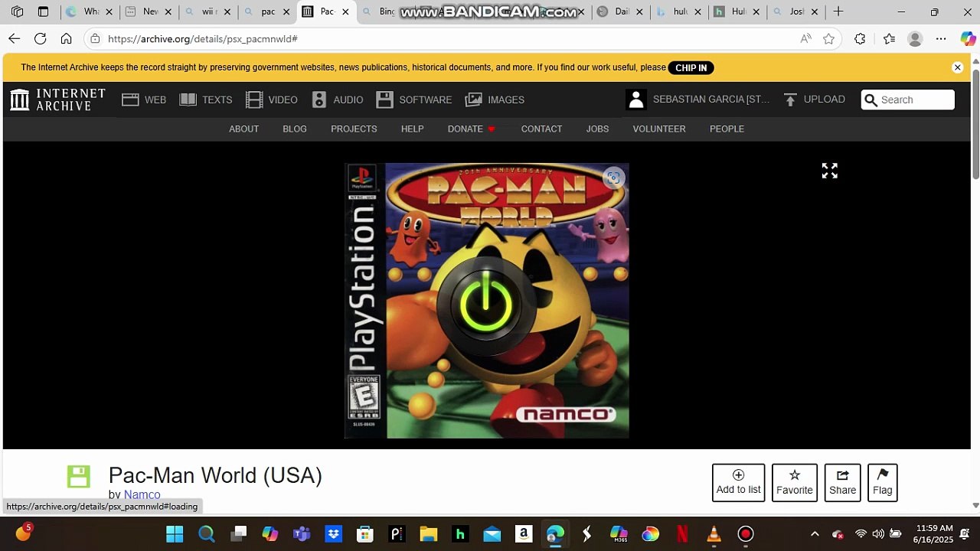Open the PEOPLE link
The image size is (980, 551).
point(727,129)
